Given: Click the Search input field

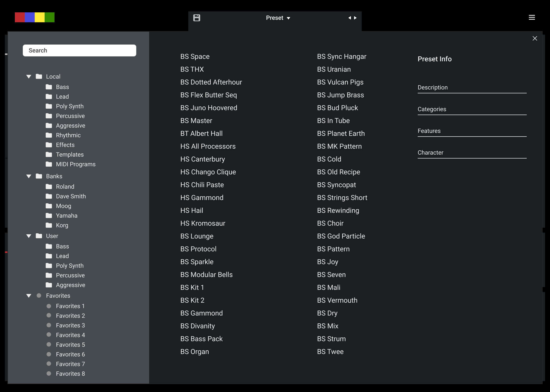Looking at the screenshot, I should [x=79, y=50].
